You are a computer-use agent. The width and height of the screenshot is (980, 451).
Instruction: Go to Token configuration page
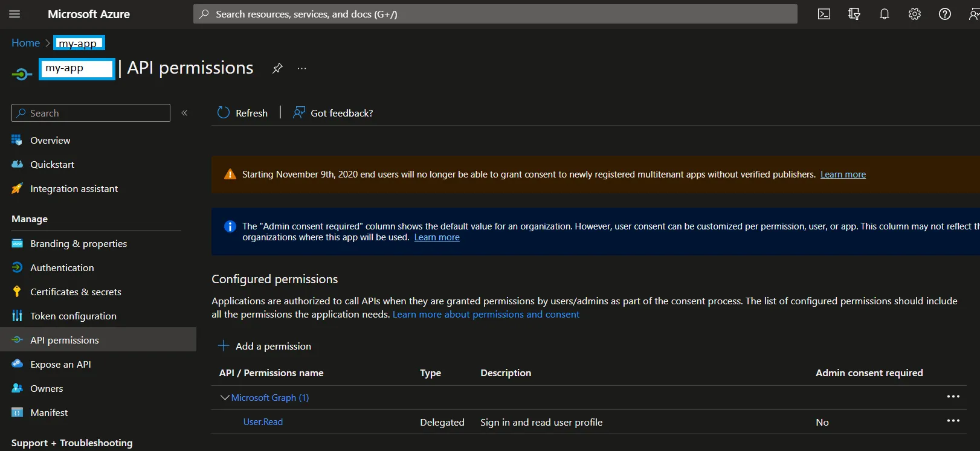pyautogui.click(x=73, y=316)
